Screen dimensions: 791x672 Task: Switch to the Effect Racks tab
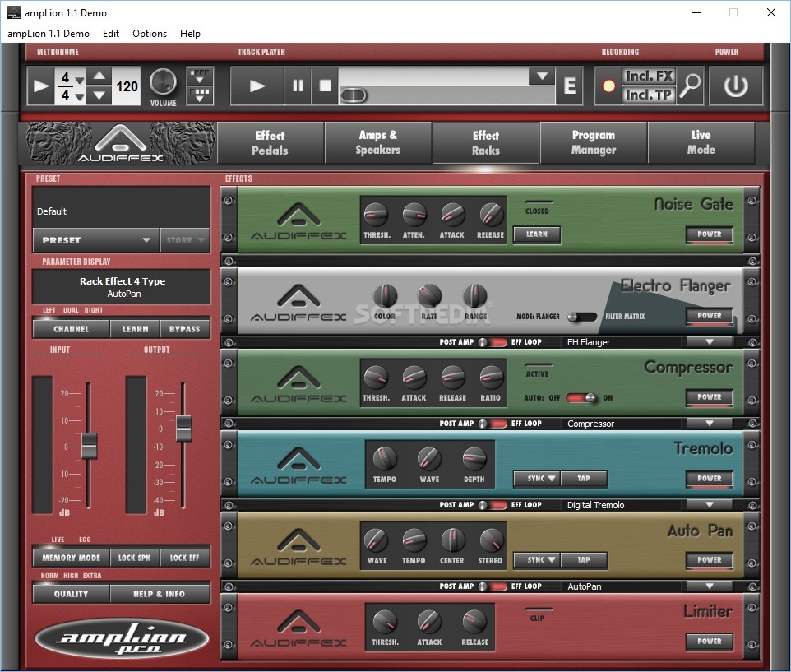(486, 143)
